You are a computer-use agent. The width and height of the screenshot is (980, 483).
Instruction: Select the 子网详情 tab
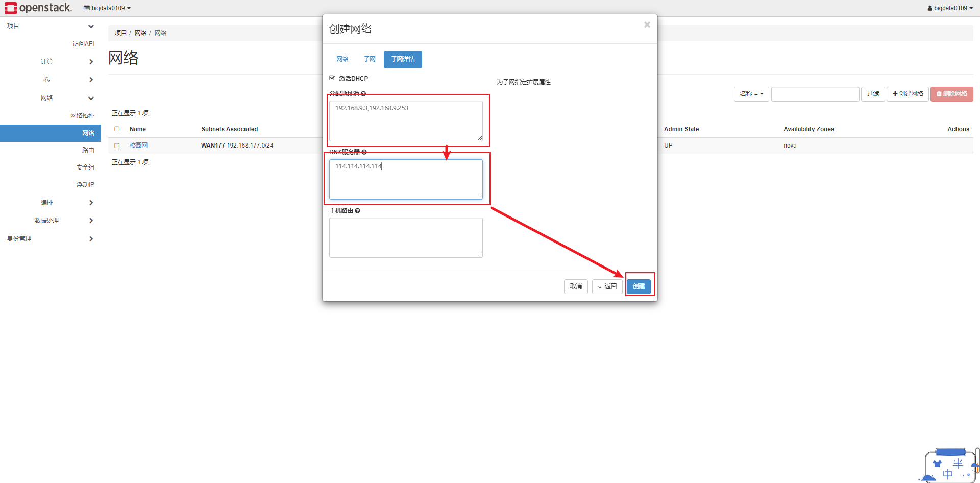tap(403, 59)
